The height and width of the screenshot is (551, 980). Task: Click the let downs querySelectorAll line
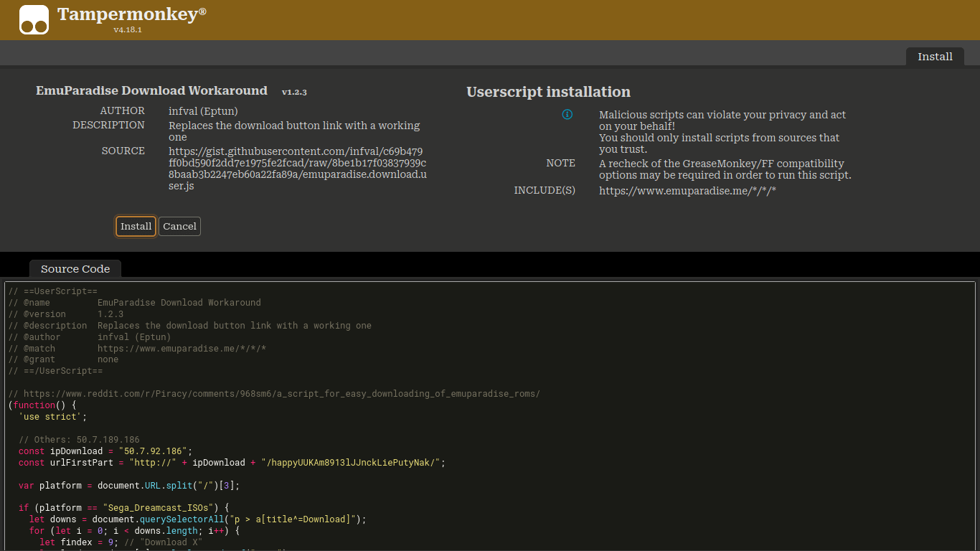point(197,519)
